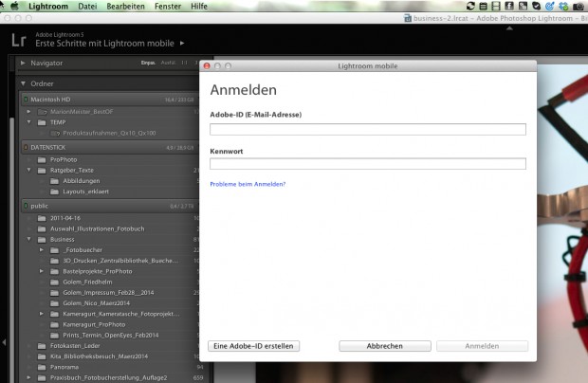Click the green status LED of public volume
The height and width of the screenshot is (383, 588).
[26, 206]
